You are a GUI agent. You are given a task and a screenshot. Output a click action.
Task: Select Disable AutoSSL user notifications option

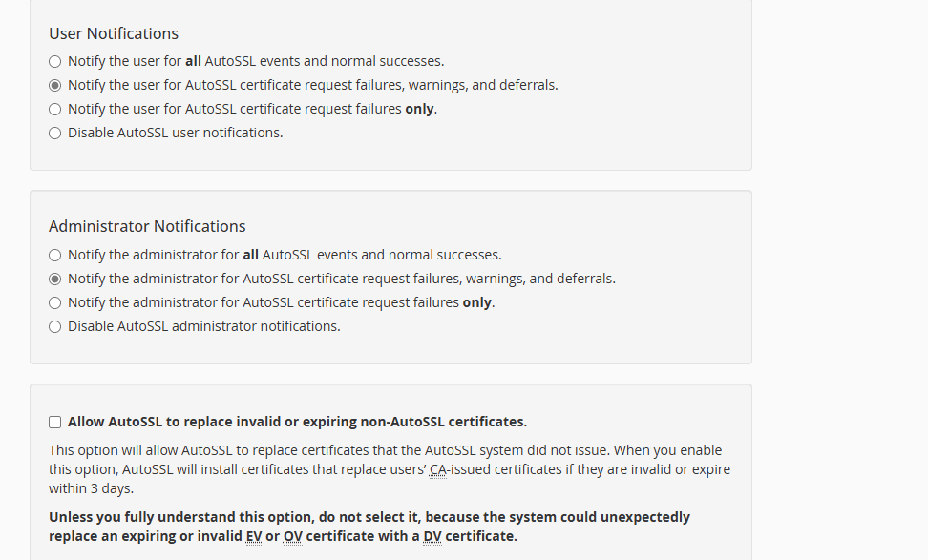55,134
